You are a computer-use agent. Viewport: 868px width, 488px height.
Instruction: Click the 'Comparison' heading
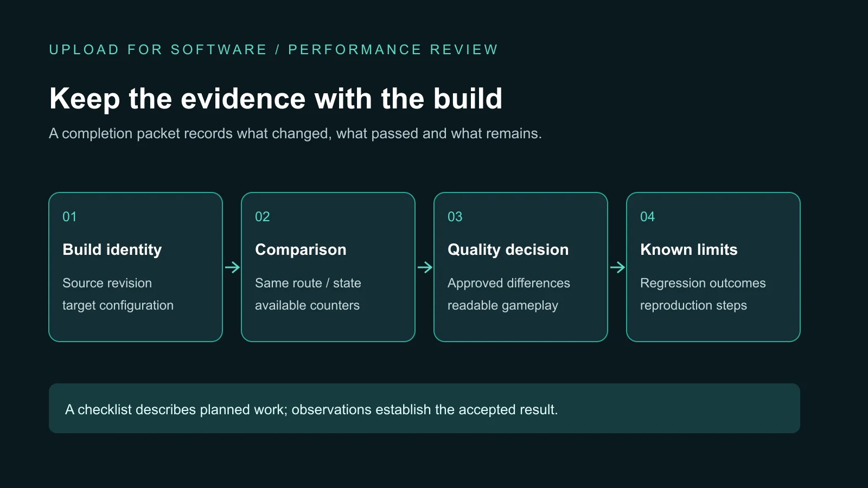coord(301,249)
